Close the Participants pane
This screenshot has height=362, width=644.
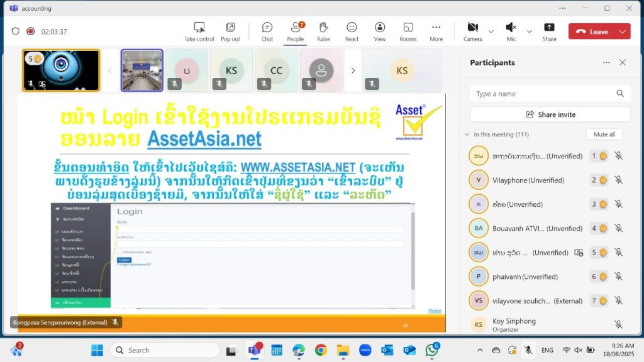(623, 62)
